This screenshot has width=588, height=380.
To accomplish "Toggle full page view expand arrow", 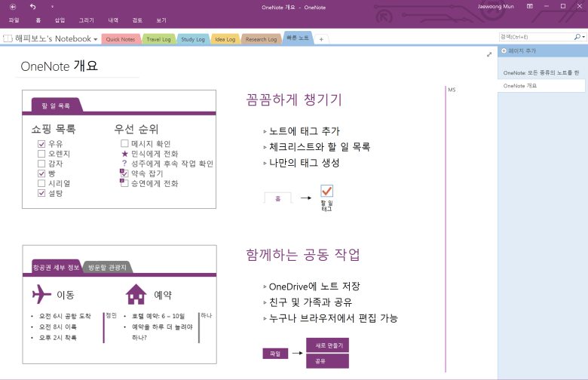I will point(489,54).
